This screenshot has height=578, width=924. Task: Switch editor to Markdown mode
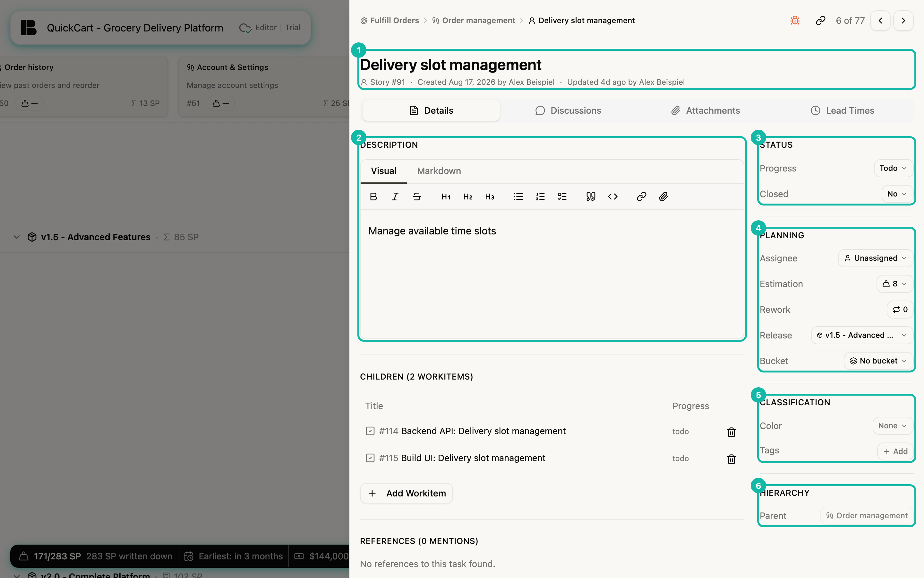(x=439, y=171)
